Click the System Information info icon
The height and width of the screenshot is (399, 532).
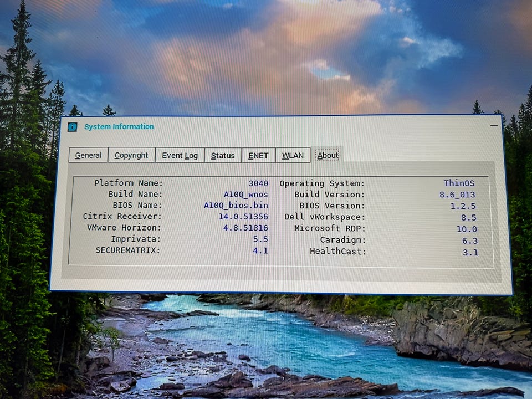[x=72, y=127]
